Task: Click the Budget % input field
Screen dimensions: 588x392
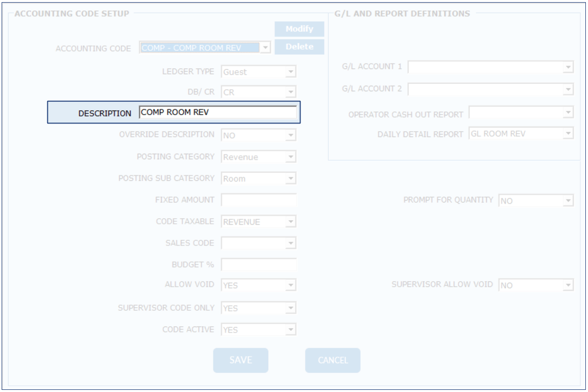Action: point(258,264)
